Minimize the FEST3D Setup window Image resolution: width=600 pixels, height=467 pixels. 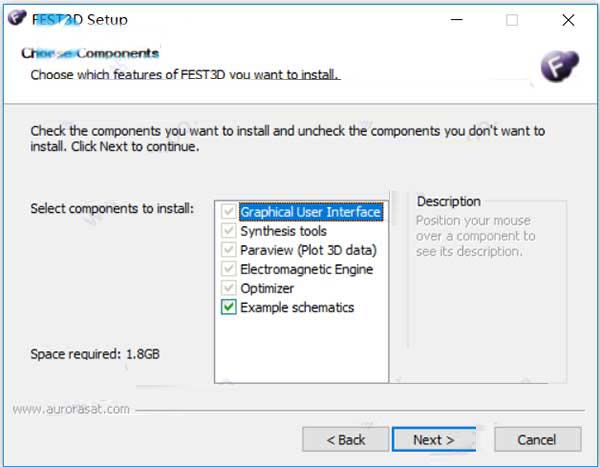tap(456, 20)
